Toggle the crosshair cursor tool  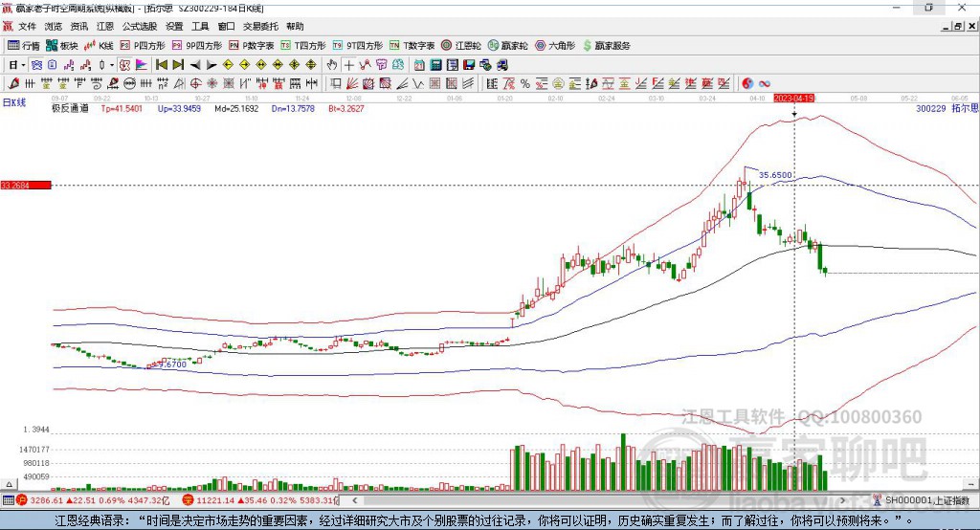point(348,65)
